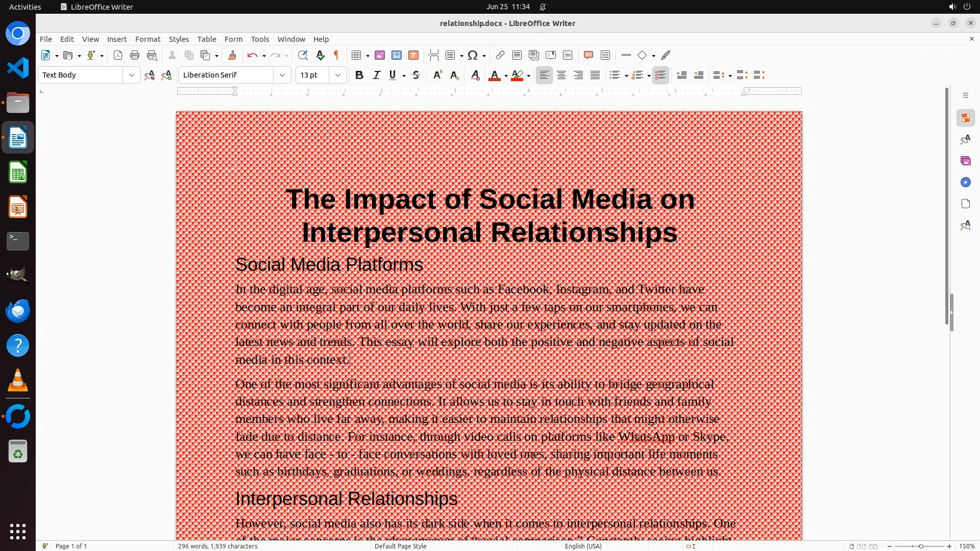This screenshot has width=980, height=551.
Task: Insert a comment from the toolbar
Action: point(588,56)
